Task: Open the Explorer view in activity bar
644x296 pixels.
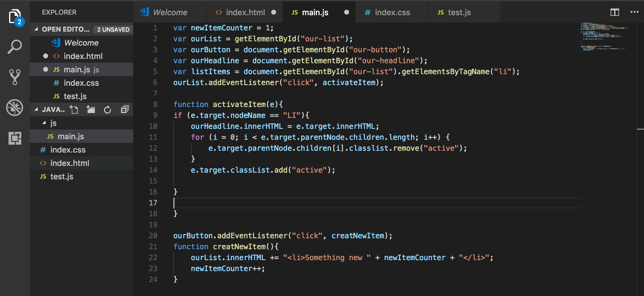Action: (15, 17)
